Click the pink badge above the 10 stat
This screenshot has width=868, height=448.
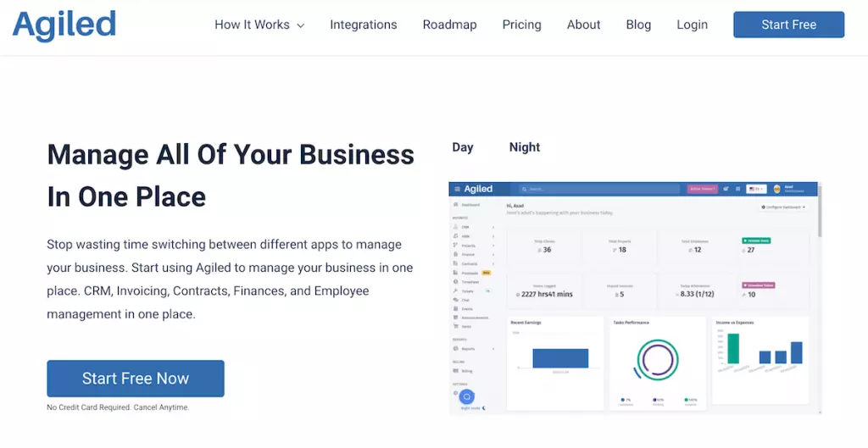click(759, 285)
